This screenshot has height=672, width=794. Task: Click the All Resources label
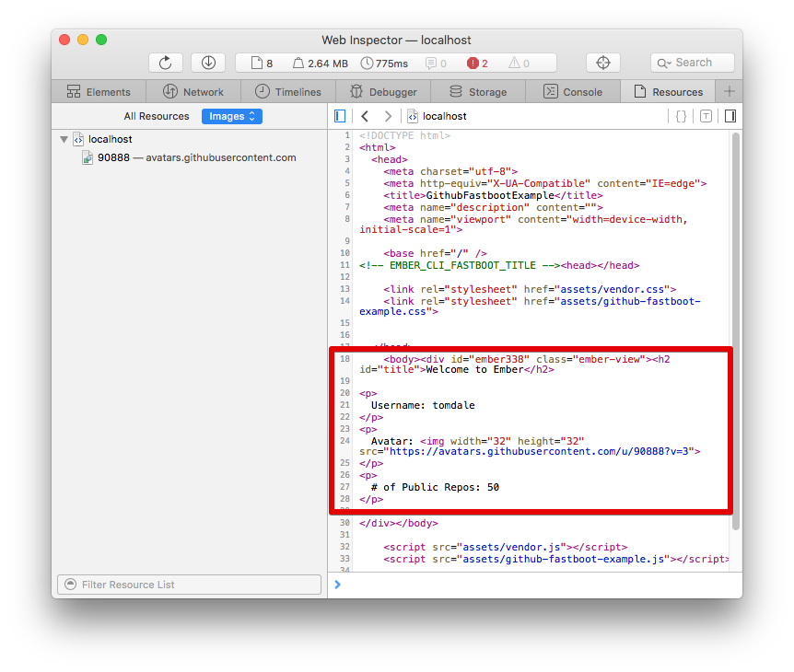(x=157, y=116)
